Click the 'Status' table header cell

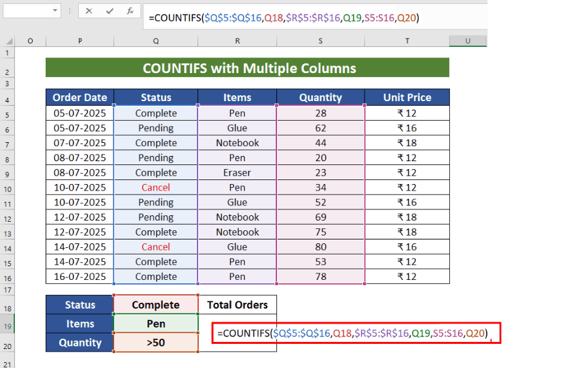click(x=156, y=97)
